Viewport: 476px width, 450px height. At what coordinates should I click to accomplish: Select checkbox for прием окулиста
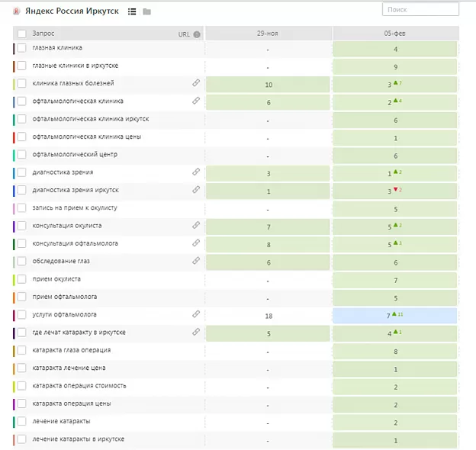[x=22, y=279]
